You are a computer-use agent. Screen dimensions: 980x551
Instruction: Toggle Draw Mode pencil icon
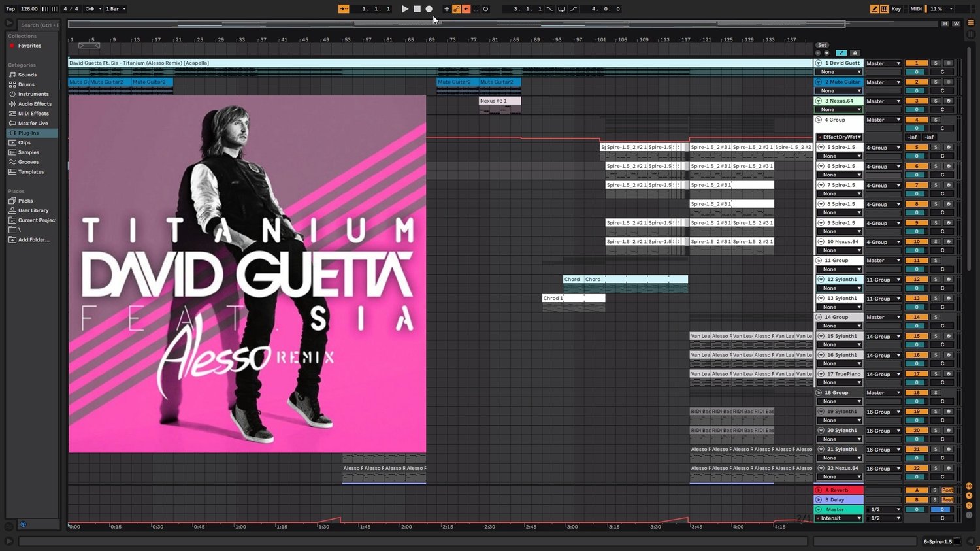pyautogui.click(x=874, y=9)
